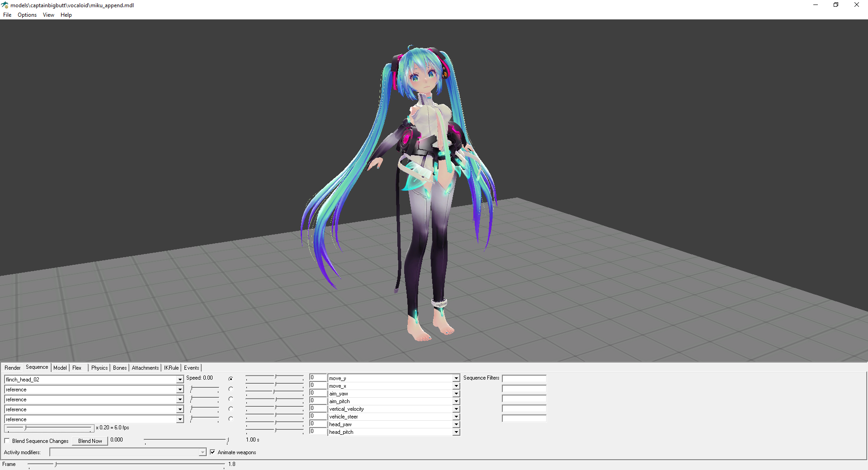
Task: Click the model viewer app icon in title bar
Action: 5,5
